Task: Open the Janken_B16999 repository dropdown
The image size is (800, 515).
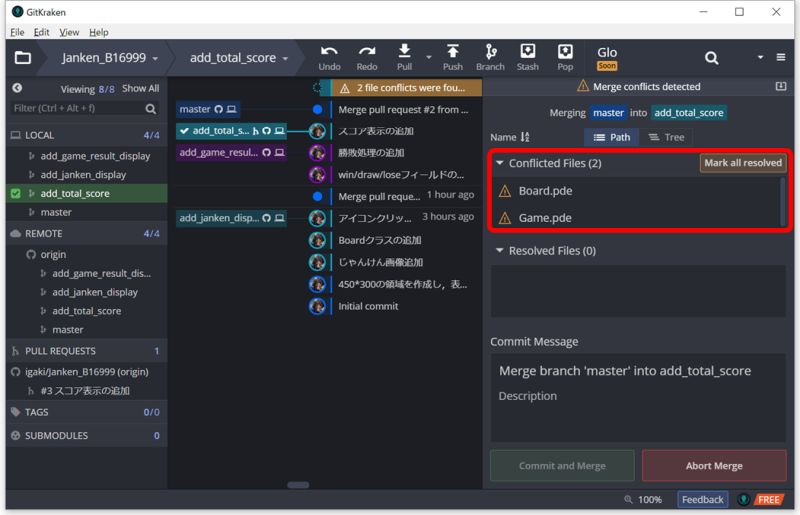Action: point(110,58)
